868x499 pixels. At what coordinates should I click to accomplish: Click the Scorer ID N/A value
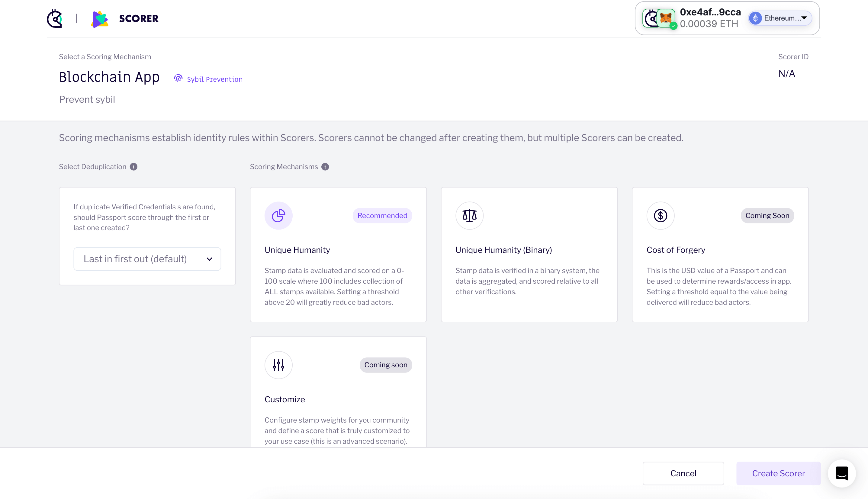click(786, 74)
